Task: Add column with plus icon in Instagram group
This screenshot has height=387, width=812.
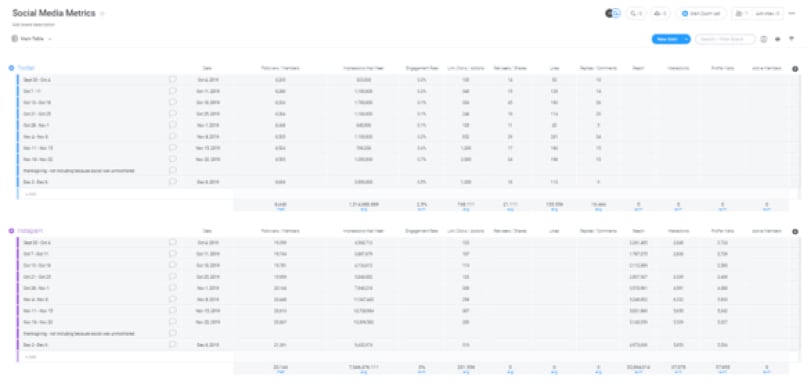Action: pyautogui.click(x=795, y=232)
